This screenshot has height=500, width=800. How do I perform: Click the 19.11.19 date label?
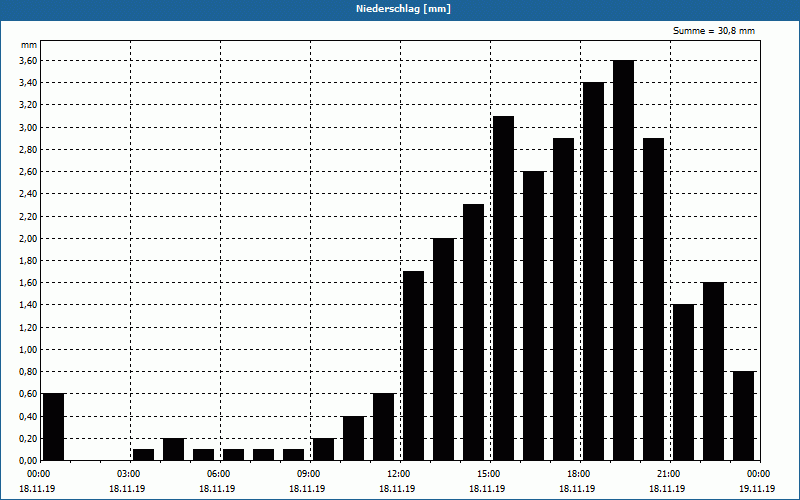[x=757, y=489]
